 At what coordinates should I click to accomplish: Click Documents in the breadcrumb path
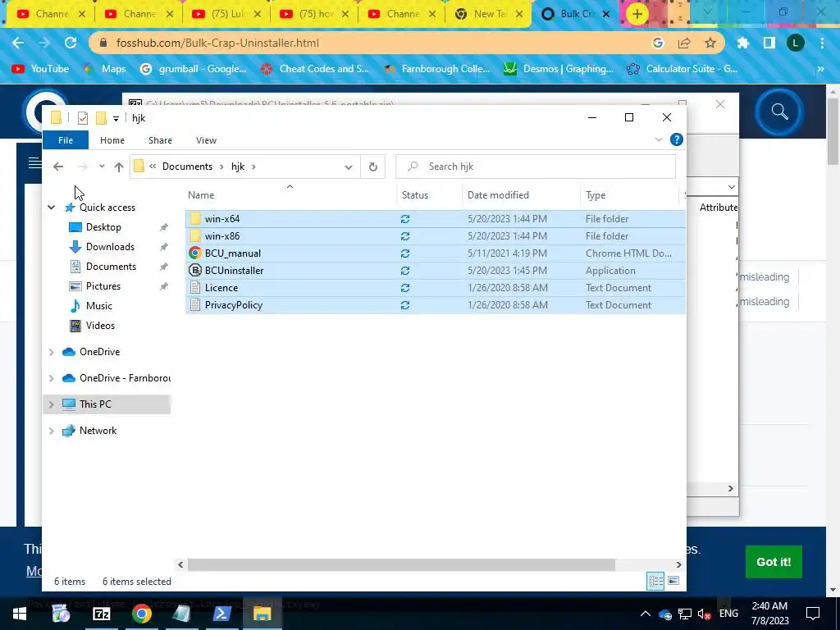click(x=188, y=167)
